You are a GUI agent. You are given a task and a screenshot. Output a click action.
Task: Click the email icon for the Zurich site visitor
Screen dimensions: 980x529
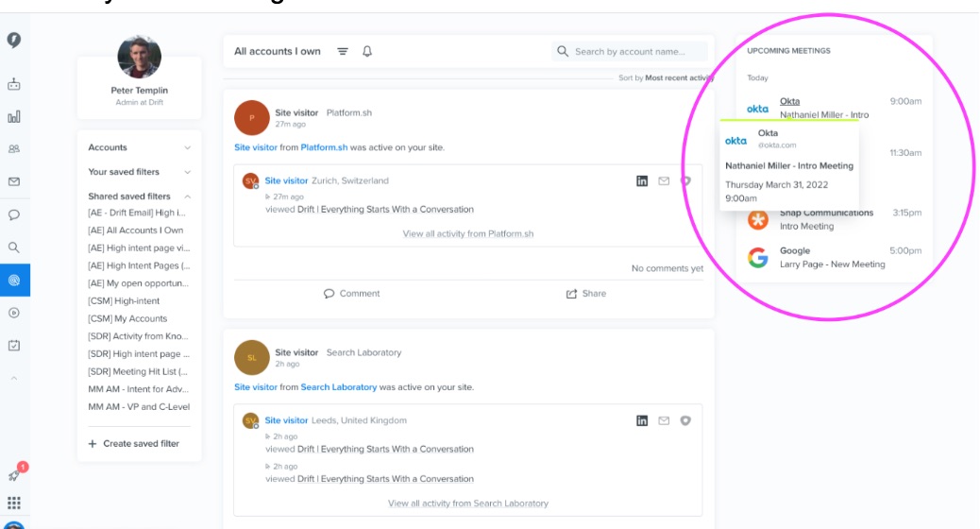click(664, 180)
